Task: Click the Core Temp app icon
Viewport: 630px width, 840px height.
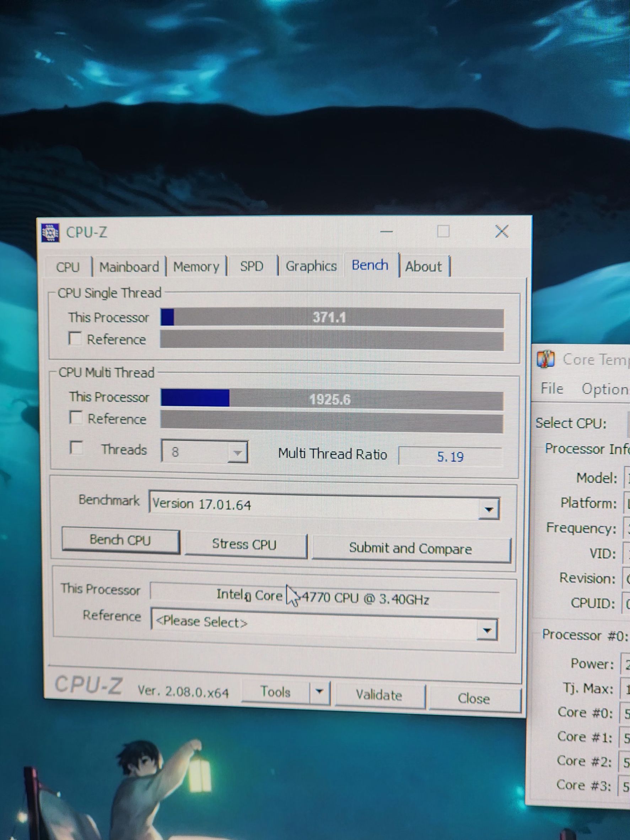Action: click(546, 359)
